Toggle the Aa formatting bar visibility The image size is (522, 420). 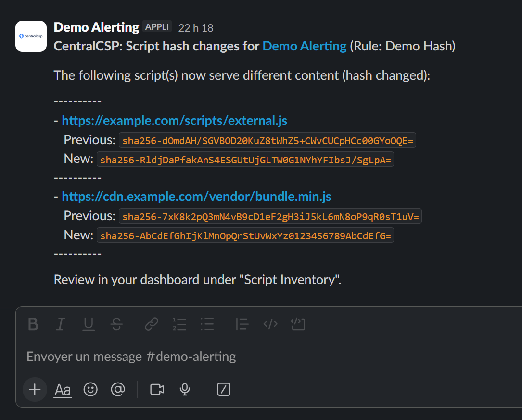pyautogui.click(x=62, y=390)
